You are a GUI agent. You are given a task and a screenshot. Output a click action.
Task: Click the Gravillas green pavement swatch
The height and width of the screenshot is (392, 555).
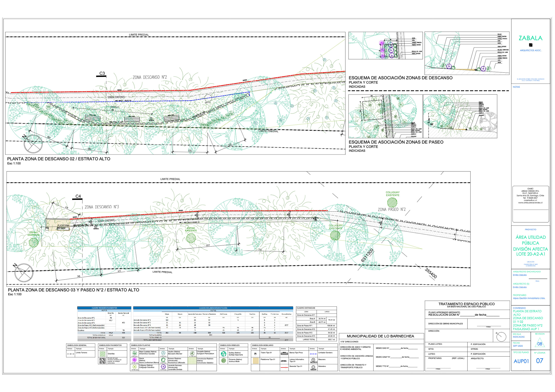point(103,354)
